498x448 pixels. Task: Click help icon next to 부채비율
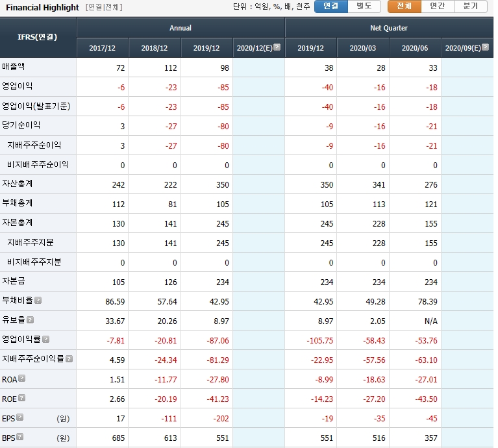click(x=38, y=301)
